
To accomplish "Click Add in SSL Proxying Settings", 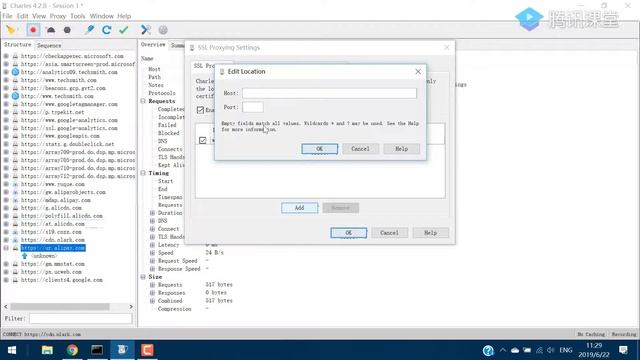I will [x=299, y=208].
